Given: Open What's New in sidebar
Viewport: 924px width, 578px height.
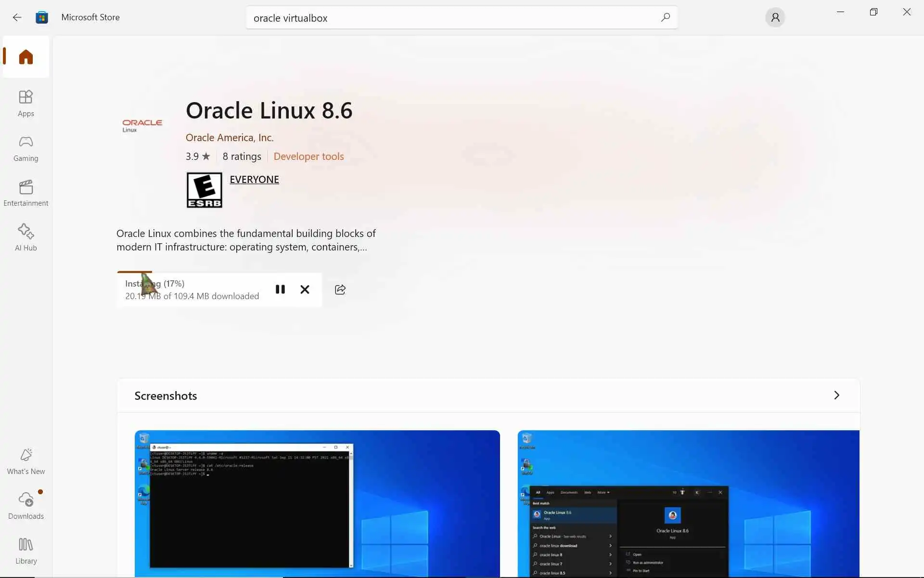Looking at the screenshot, I should [x=26, y=461].
